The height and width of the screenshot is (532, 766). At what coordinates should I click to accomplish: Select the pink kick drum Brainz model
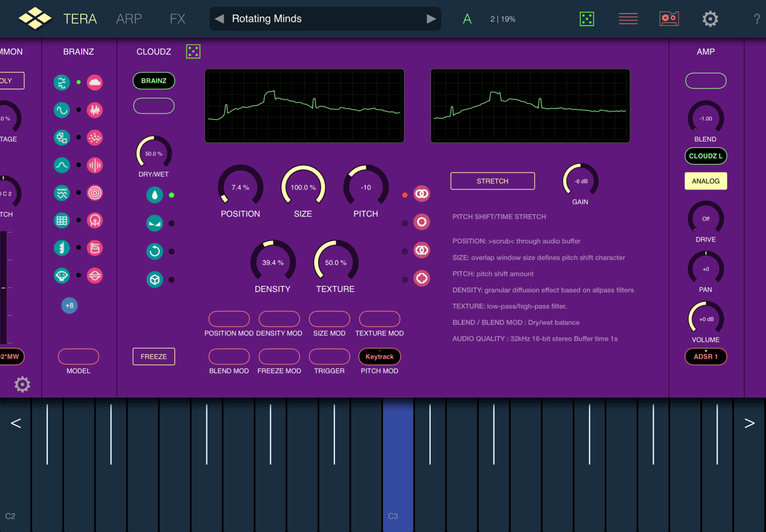point(95,220)
